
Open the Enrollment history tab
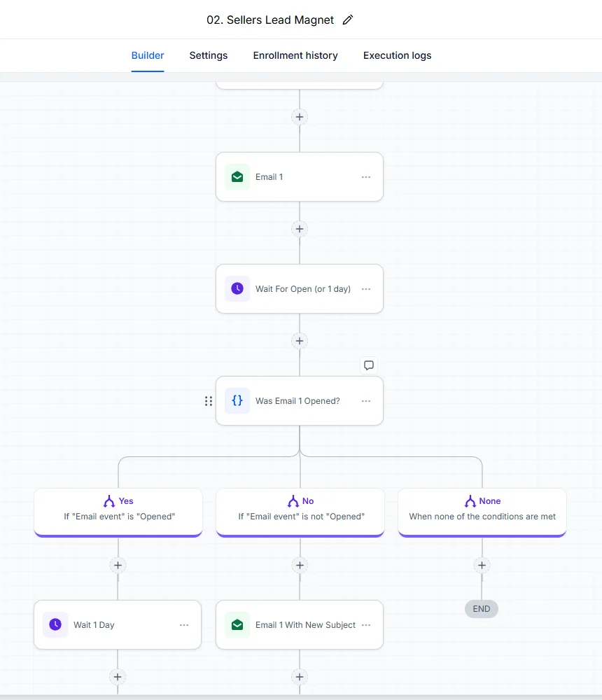[295, 55]
